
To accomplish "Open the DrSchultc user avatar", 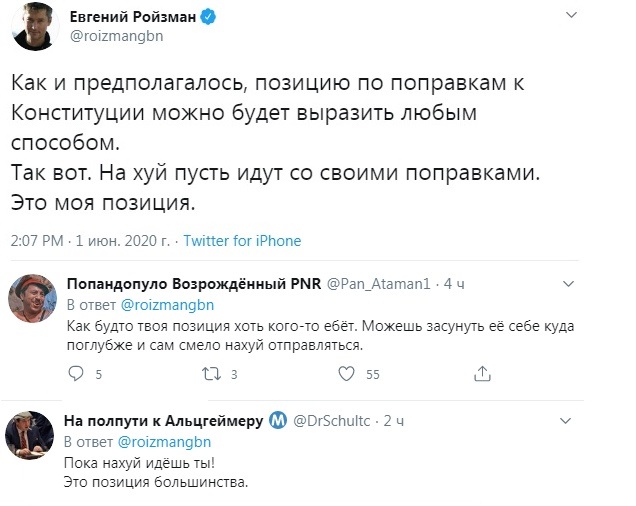I will point(29,435).
